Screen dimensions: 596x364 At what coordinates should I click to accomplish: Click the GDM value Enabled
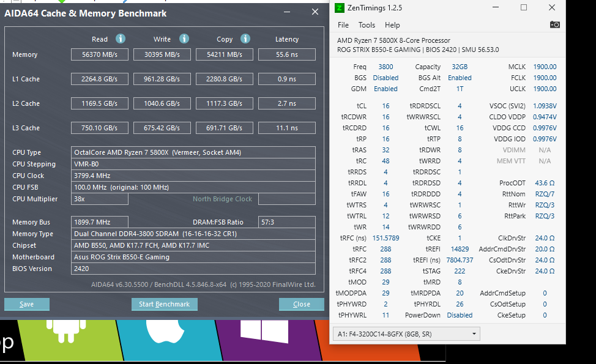pos(386,89)
